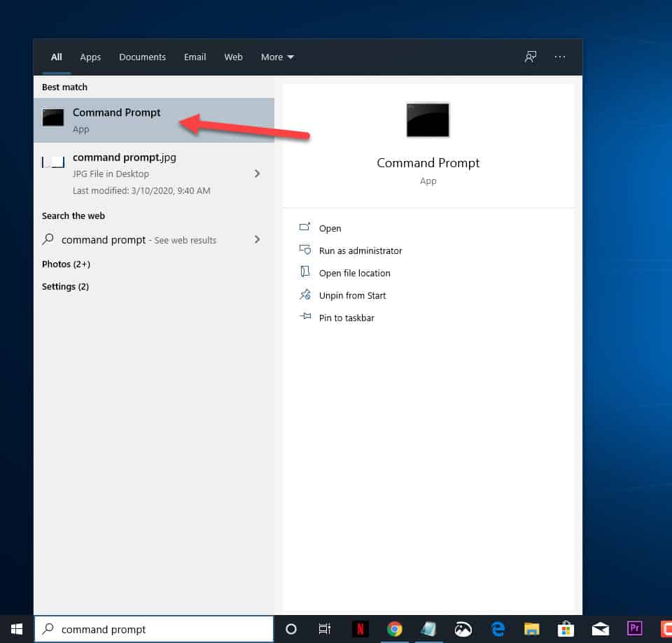
Task: Open Task View from taskbar
Action: (324, 629)
